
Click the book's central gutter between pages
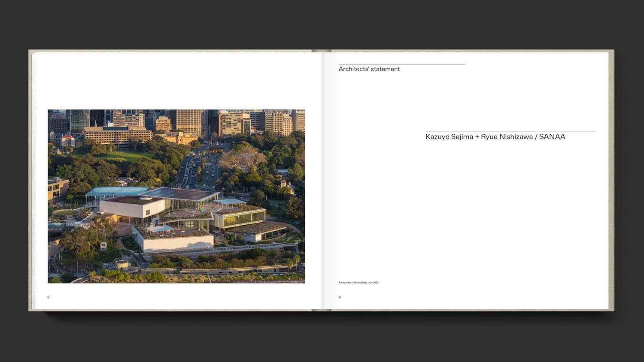pos(322,180)
